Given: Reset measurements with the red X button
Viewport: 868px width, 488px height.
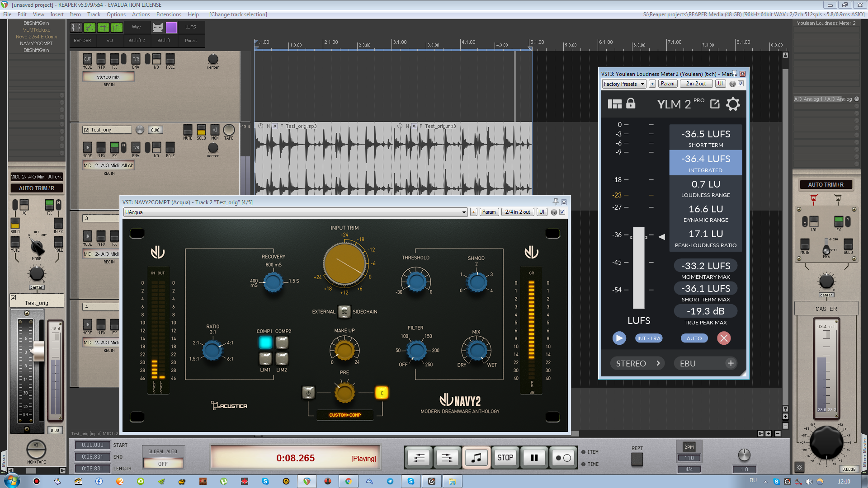Looking at the screenshot, I should [x=724, y=338].
